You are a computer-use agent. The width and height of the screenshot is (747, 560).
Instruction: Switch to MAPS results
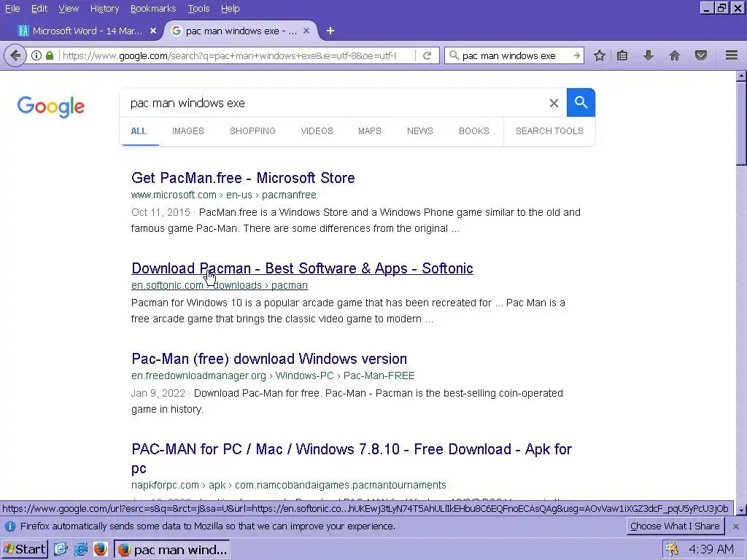point(370,131)
